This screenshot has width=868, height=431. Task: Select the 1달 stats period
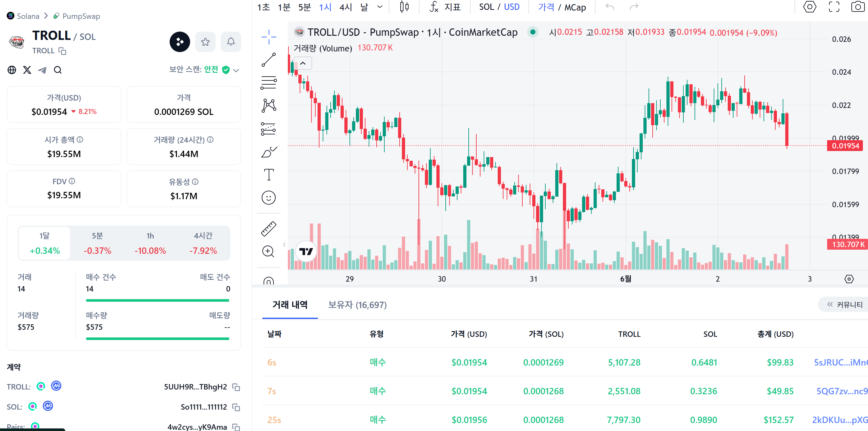pos(44,243)
